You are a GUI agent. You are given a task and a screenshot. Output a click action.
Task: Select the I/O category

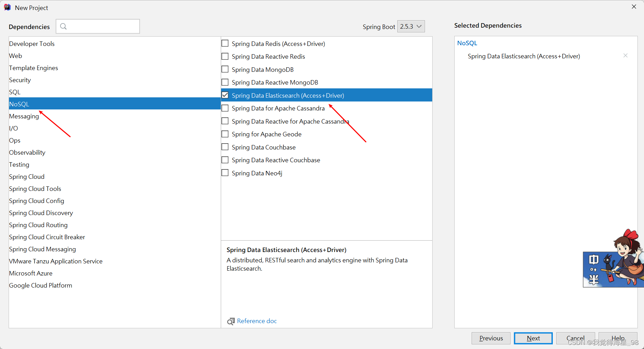click(x=115, y=128)
